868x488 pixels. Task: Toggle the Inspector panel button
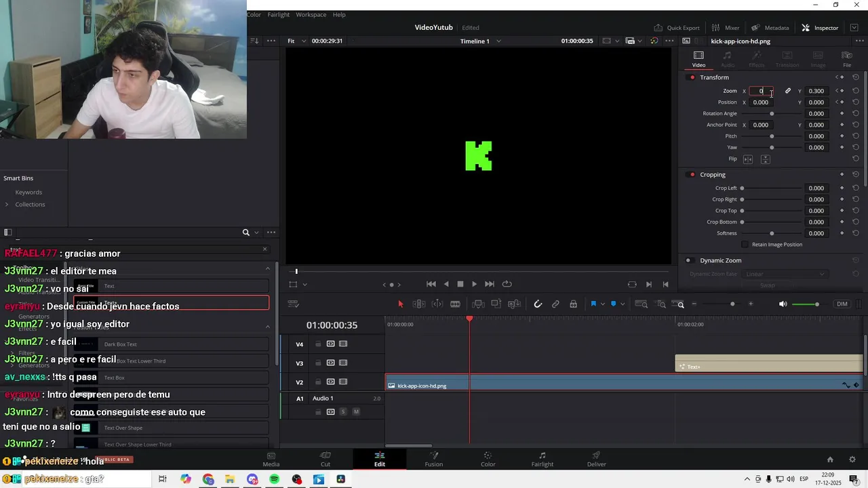pyautogui.click(x=820, y=28)
